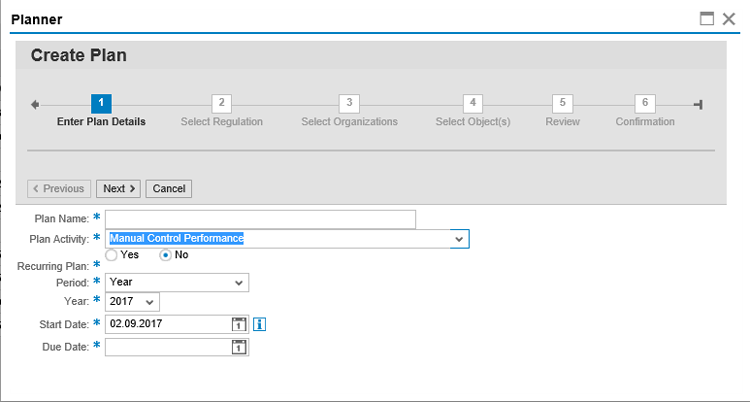Open step 5 Review
750x402 pixels.
point(562,104)
